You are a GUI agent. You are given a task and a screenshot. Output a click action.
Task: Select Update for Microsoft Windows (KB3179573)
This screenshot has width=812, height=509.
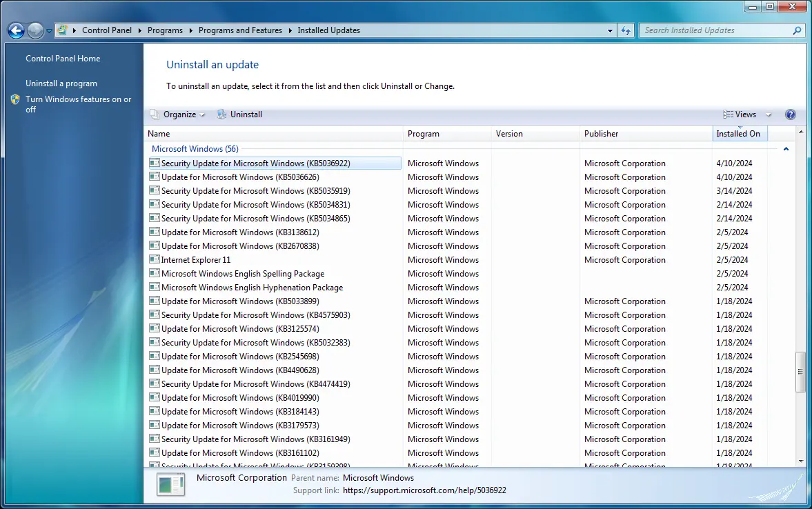[x=240, y=426]
